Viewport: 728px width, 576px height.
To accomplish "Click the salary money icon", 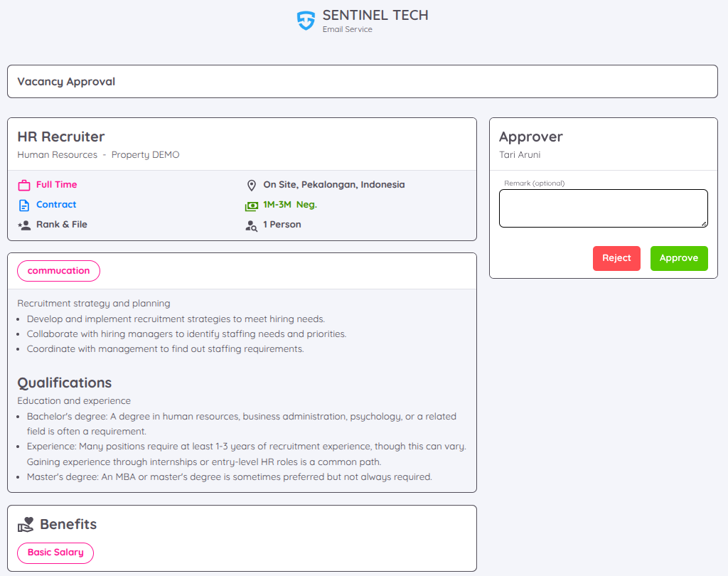I will [x=251, y=206].
